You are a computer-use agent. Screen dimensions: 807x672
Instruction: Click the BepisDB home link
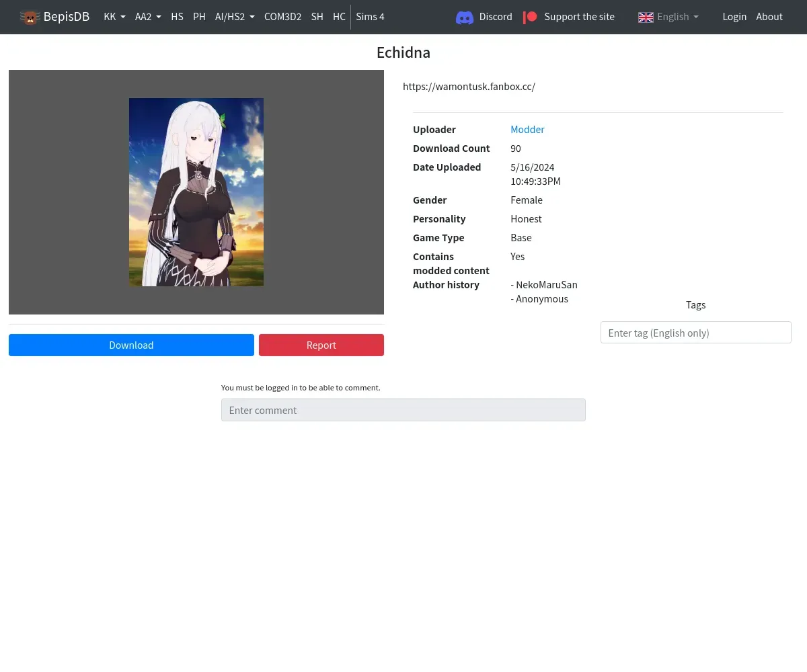[54, 17]
